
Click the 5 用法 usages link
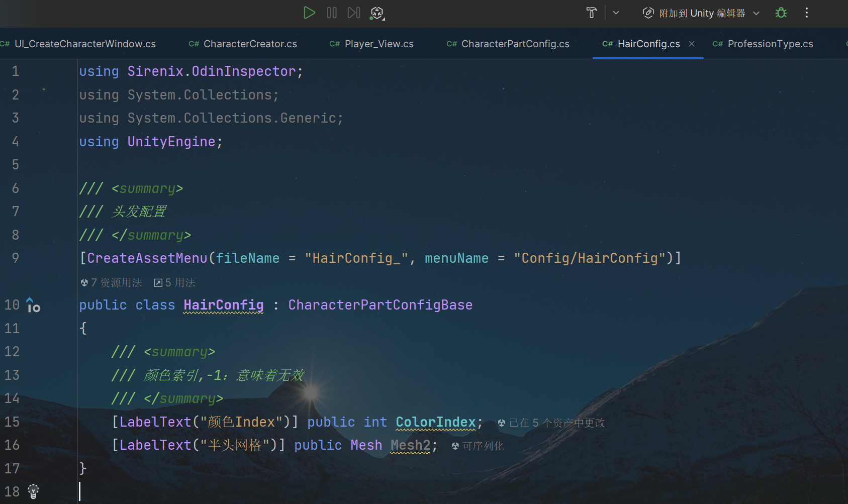pyautogui.click(x=175, y=283)
